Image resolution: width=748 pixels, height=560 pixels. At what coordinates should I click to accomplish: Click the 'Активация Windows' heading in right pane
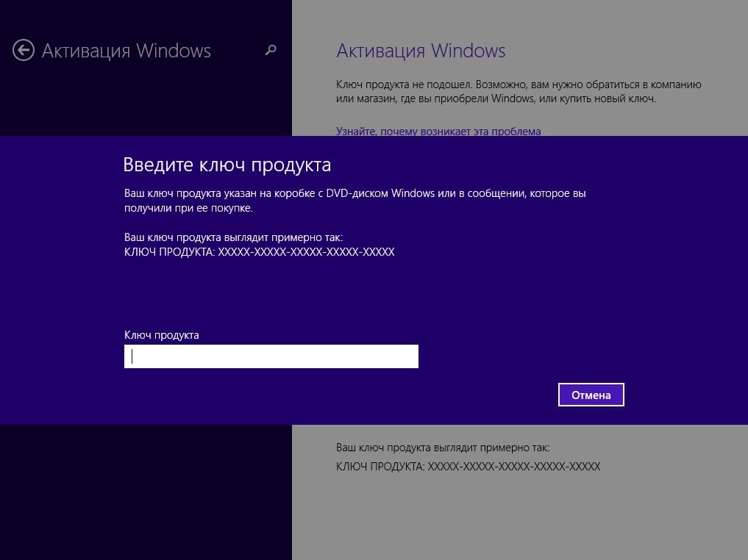[421, 51]
